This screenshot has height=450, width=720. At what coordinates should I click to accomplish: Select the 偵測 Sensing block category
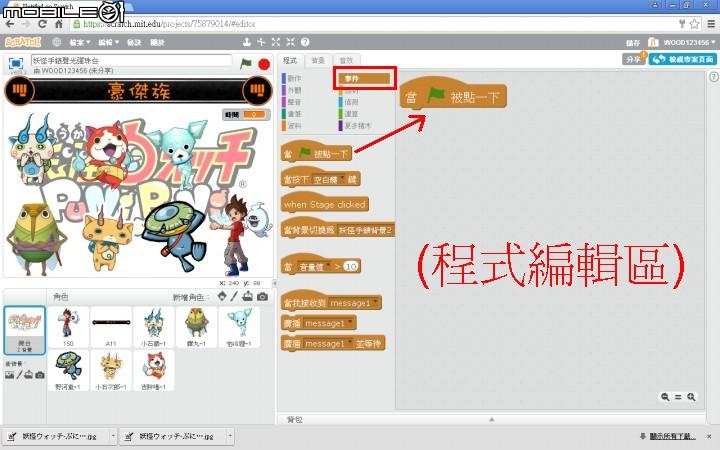coord(351,102)
